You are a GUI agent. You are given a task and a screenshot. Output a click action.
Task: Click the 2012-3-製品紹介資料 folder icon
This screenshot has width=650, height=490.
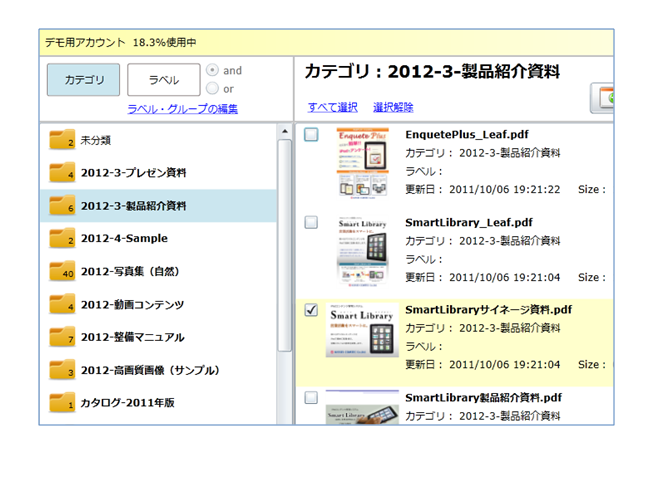click(x=62, y=206)
